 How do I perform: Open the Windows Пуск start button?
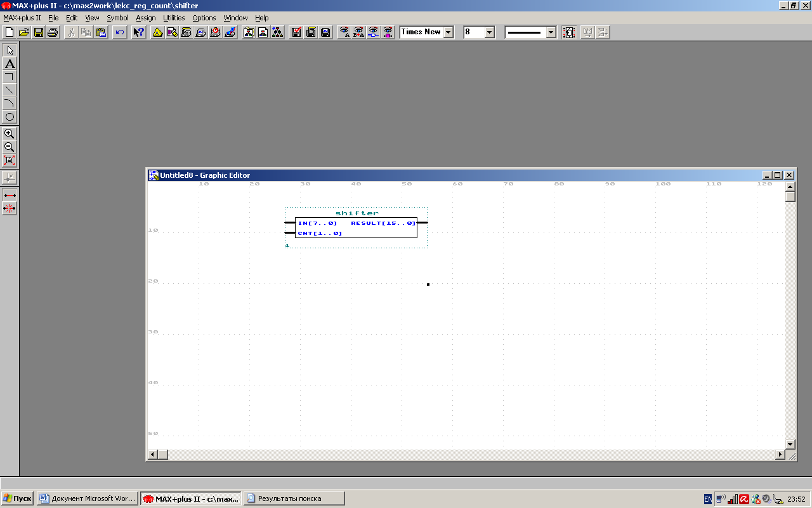18,498
